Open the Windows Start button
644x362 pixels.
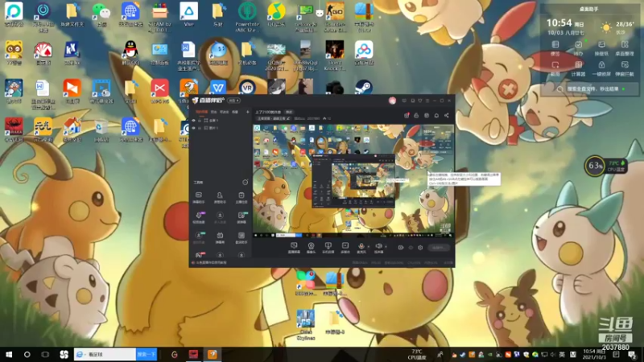coord(9,354)
